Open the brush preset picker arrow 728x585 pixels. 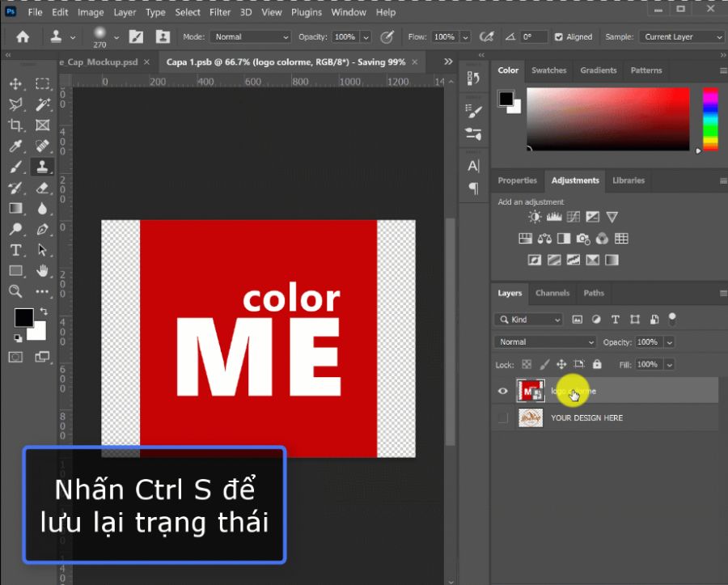116,37
